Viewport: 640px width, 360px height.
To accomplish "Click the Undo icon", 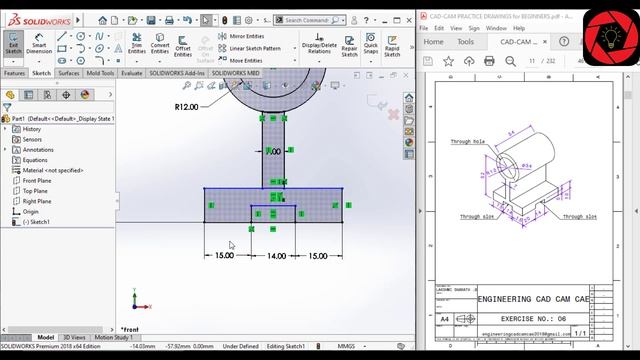I will click(187, 20).
